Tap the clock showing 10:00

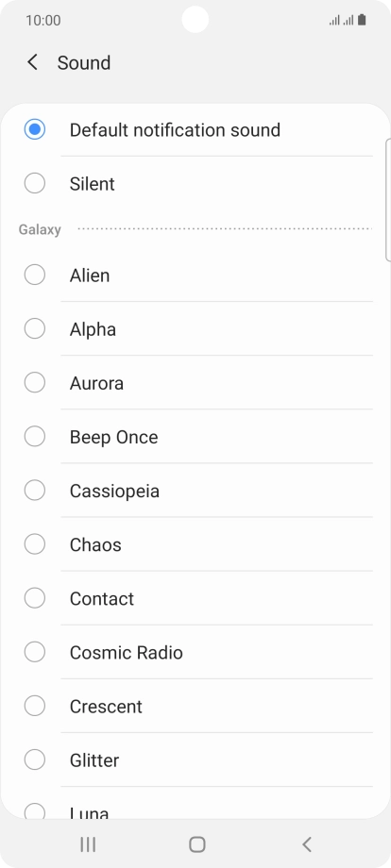(x=43, y=21)
